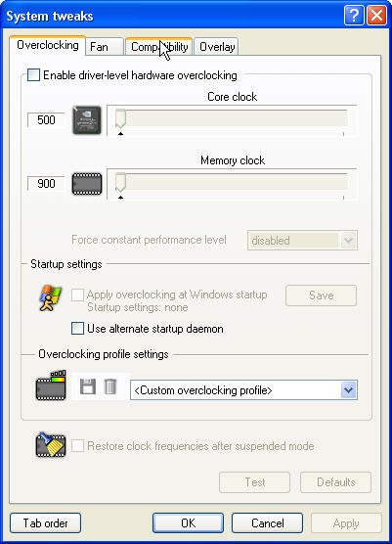Screen dimensions: 392x544
Task: Click the Core clock slider thumb
Action: tap(120, 119)
